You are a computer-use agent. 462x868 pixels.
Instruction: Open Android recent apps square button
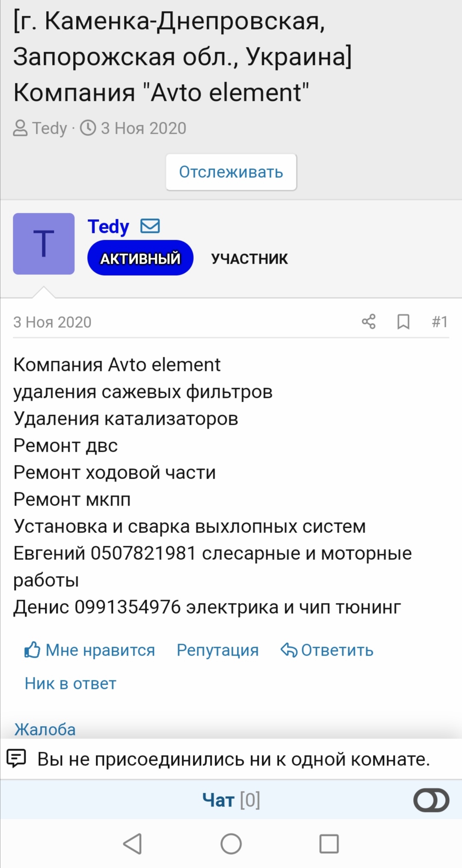click(329, 844)
